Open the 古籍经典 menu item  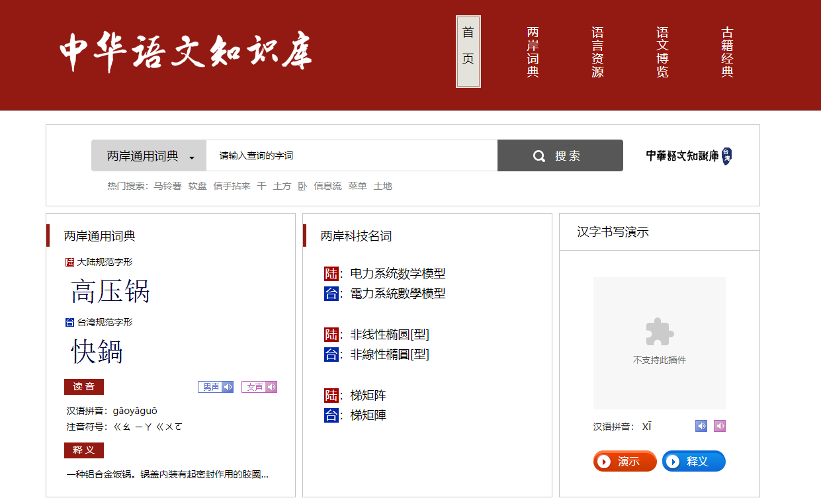[726, 51]
